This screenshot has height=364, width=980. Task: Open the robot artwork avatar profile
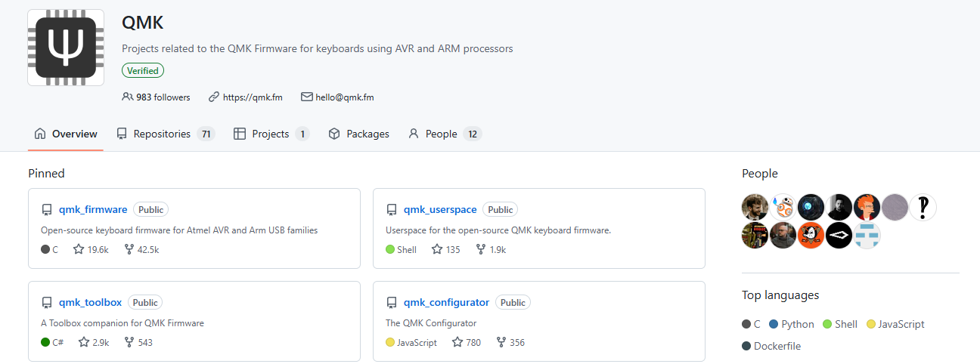(755, 236)
